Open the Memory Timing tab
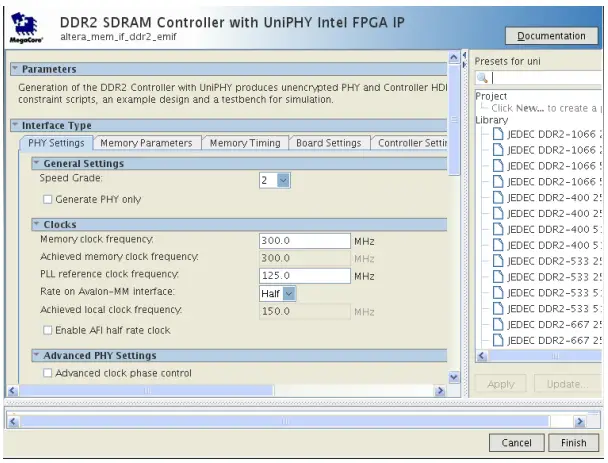The image size is (608, 463). [x=245, y=143]
